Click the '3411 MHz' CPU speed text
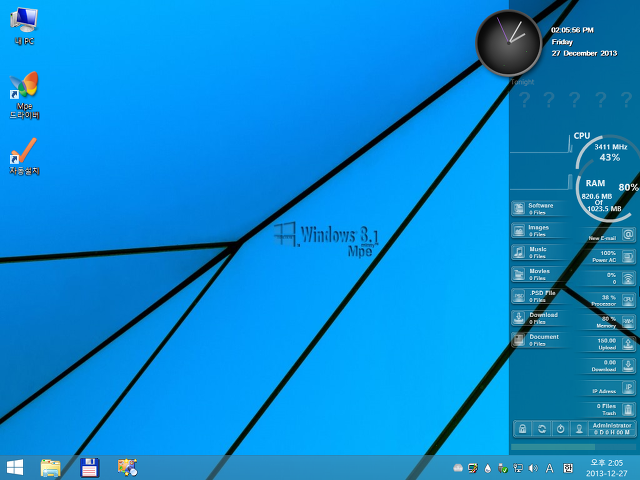 pos(611,147)
